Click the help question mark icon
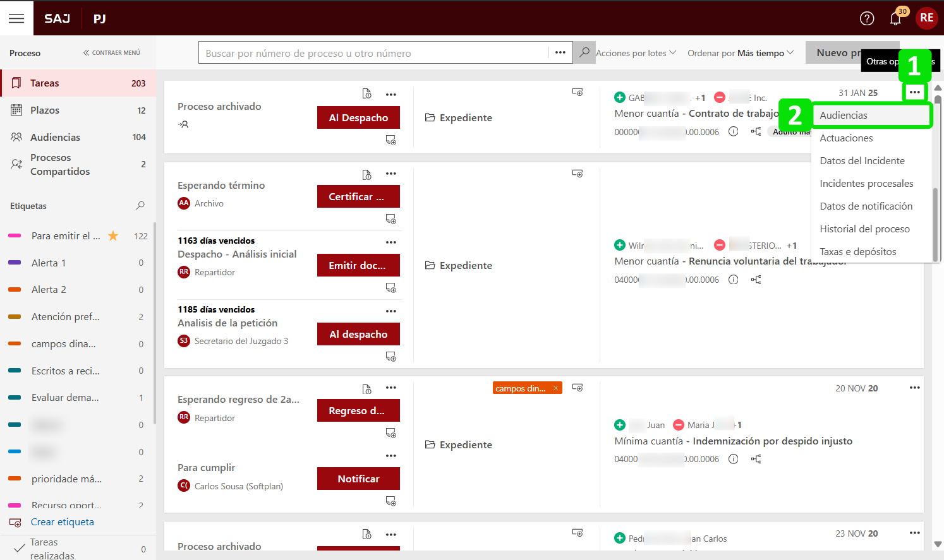 (x=867, y=18)
